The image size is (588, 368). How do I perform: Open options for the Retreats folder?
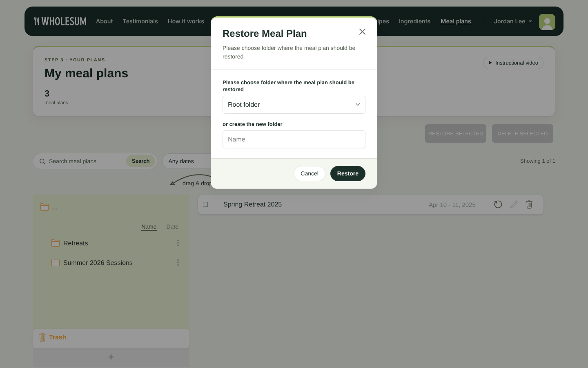tap(178, 243)
